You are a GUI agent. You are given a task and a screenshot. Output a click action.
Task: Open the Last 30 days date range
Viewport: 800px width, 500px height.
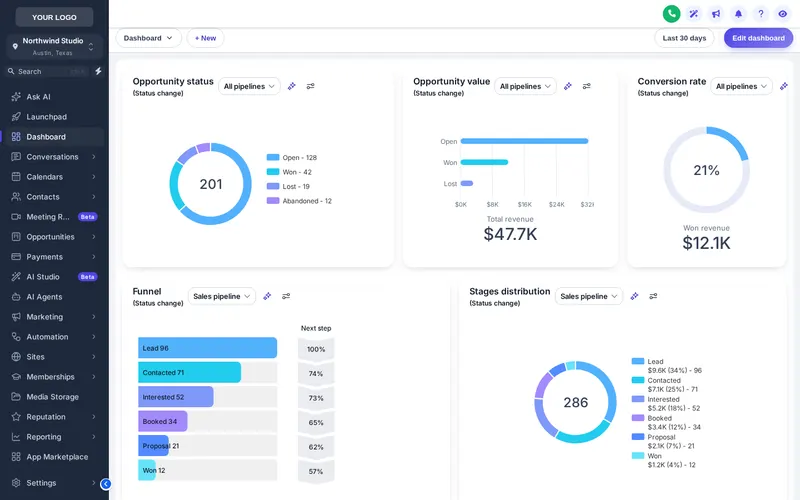(684, 38)
